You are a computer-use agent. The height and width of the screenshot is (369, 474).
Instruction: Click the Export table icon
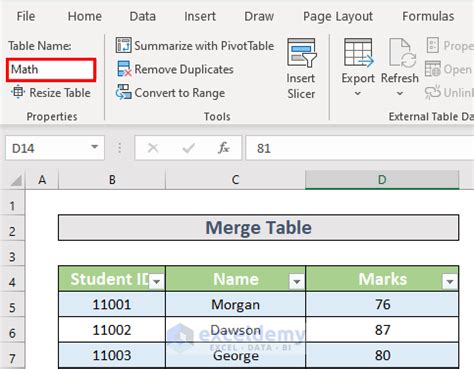[x=358, y=53]
